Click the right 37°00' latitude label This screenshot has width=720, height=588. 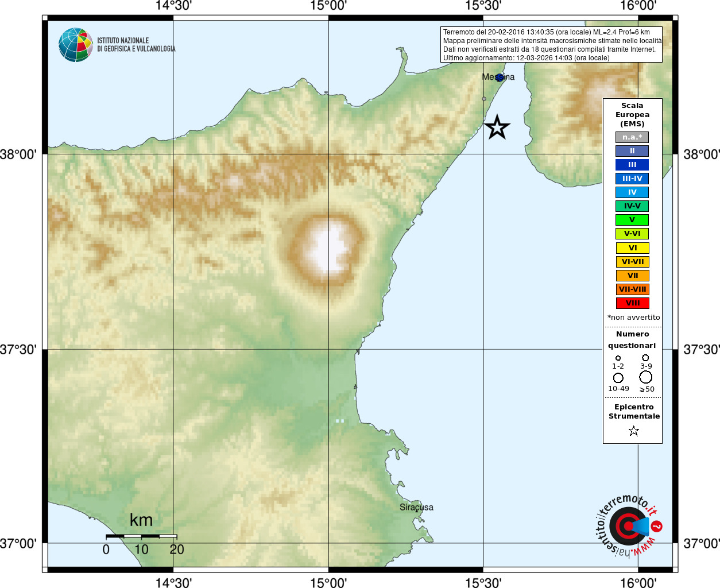(x=702, y=543)
